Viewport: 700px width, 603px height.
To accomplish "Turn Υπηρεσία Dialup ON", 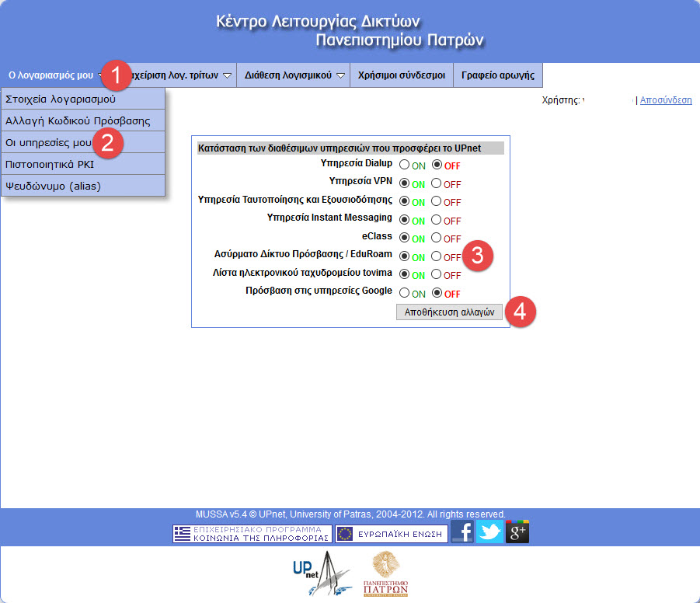I will 405,165.
